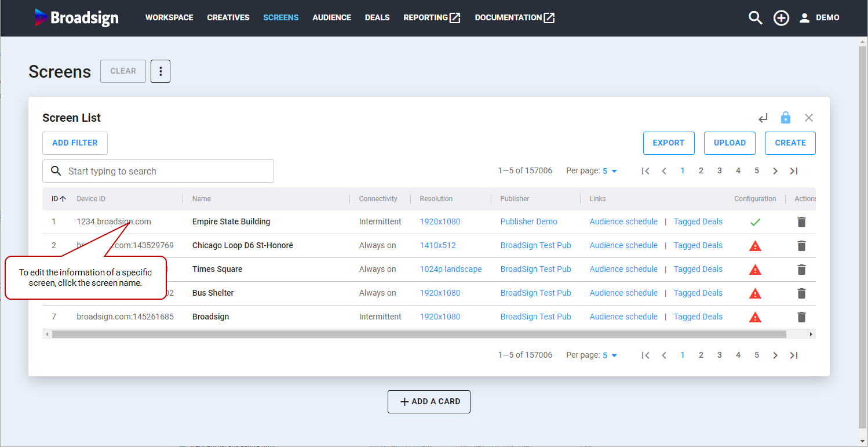Close the Screen List card
Screen dimensions: 868x447
[809, 118]
